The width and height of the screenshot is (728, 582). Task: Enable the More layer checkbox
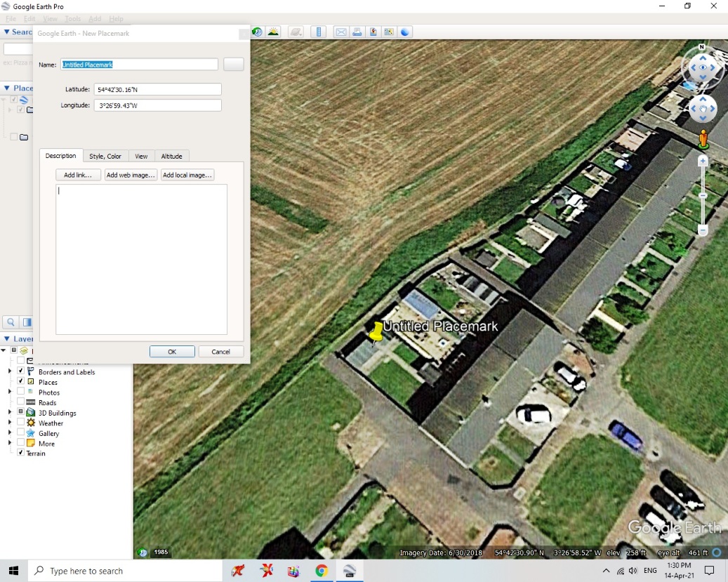[x=20, y=442]
